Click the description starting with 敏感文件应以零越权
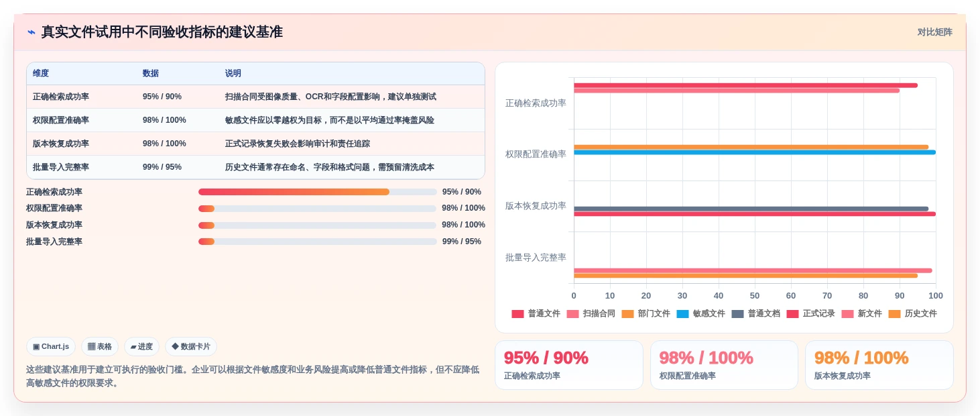The width and height of the screenshot is (980, 416). tap(330, 120)
